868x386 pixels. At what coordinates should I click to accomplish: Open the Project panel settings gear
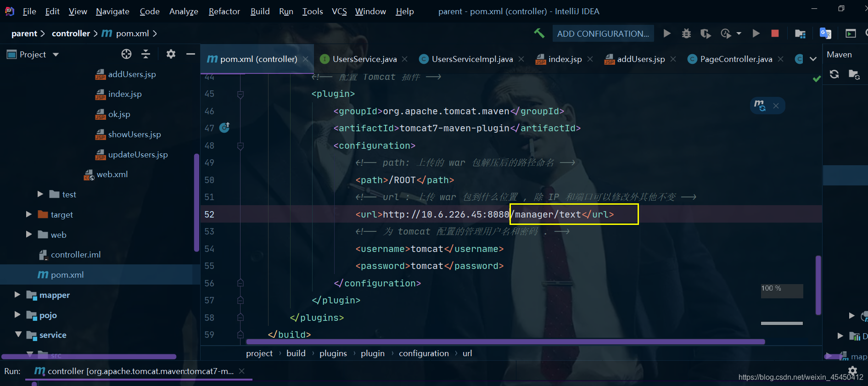click(171, 54)
